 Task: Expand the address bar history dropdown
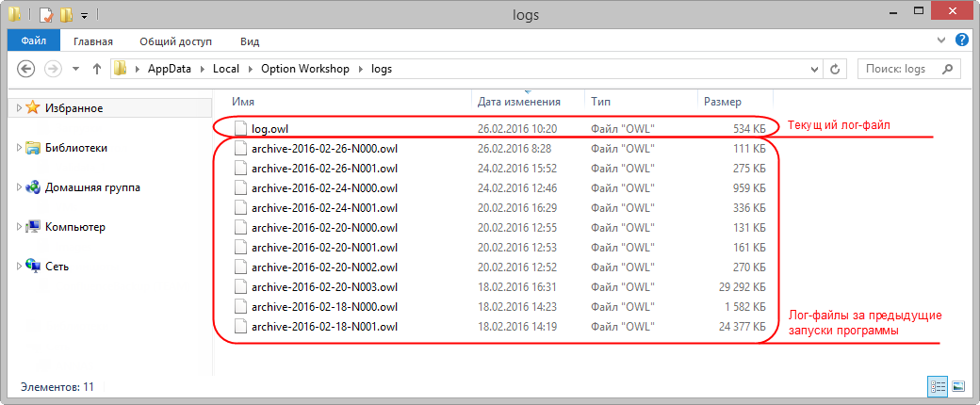click(814, 69)
